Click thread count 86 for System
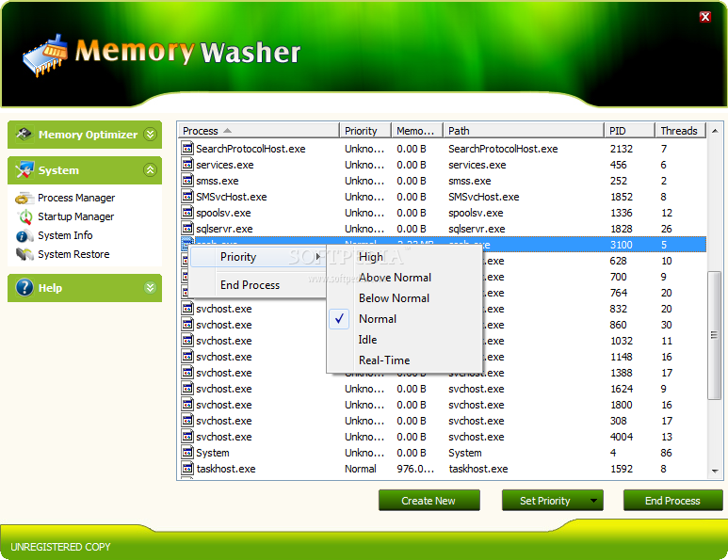This screenshot has height=560, width=728. [x=666, y=453]
